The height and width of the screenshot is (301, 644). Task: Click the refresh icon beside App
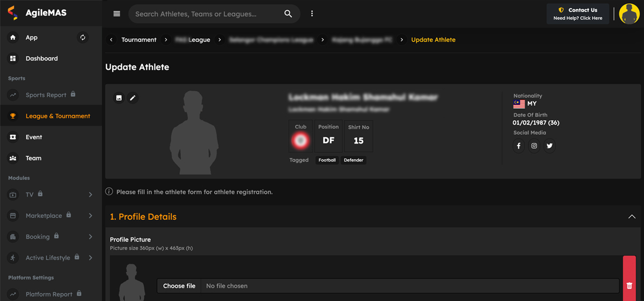(x=83, y=38)
